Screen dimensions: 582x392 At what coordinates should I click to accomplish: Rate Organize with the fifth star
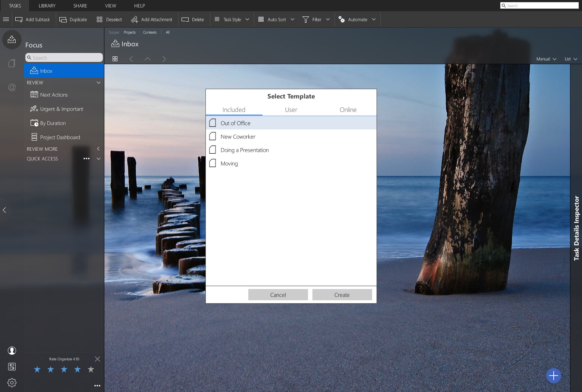click(91, 370)
